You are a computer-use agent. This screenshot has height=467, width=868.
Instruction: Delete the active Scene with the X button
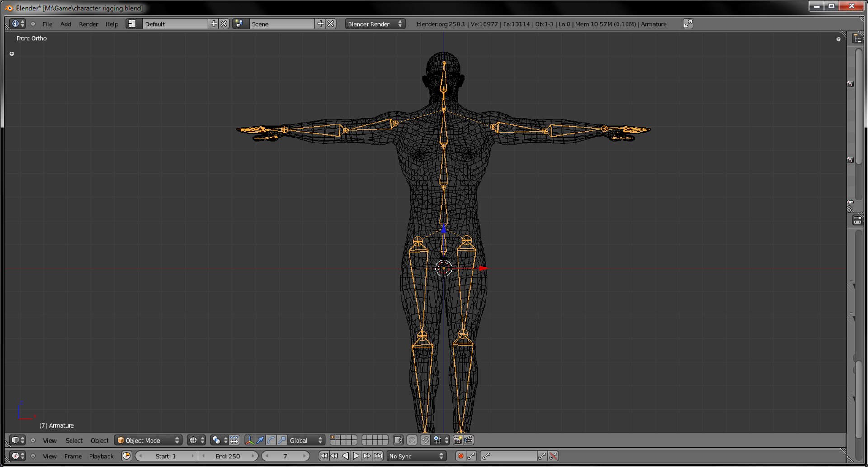tap(331, 24)
